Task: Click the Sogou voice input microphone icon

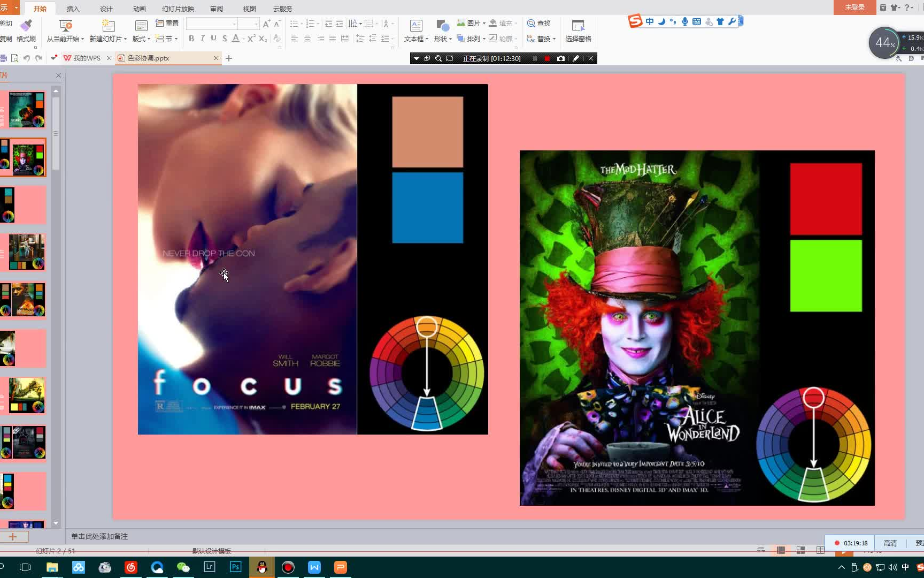Action: tap(684, 21)
